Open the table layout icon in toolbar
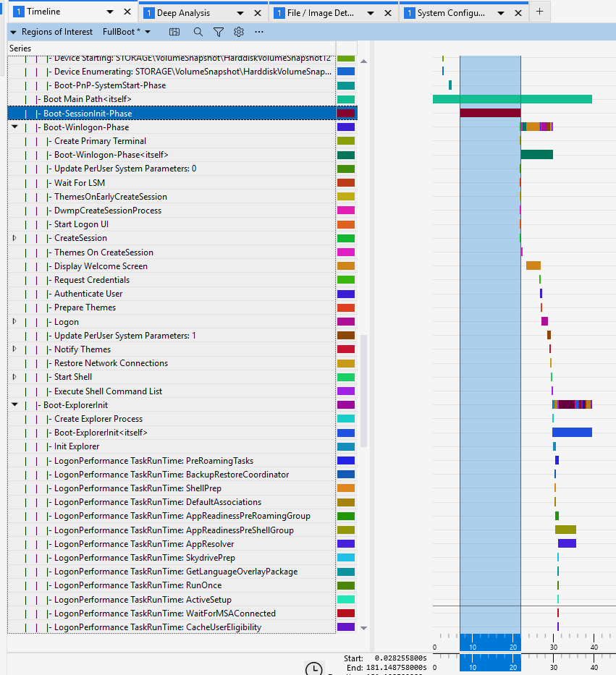 pos(174,32)
